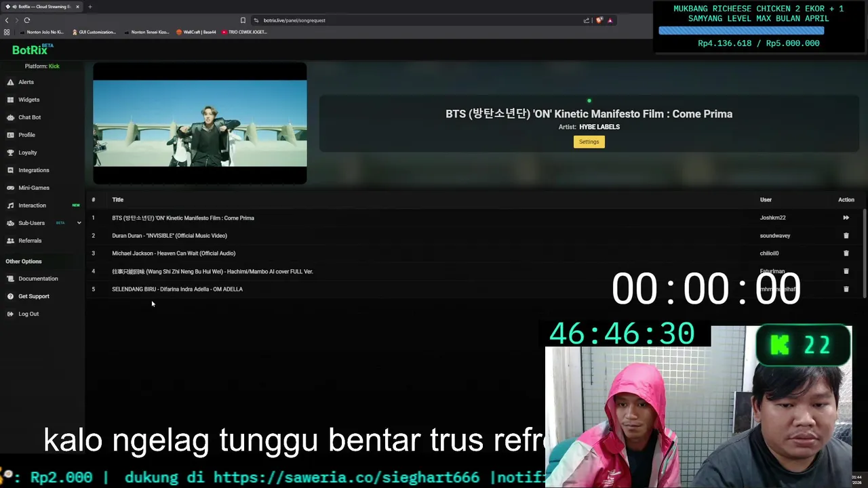Click the site settings icon in address bar
Viewport: 868px width, 488px height.
(x=256, y=20)
